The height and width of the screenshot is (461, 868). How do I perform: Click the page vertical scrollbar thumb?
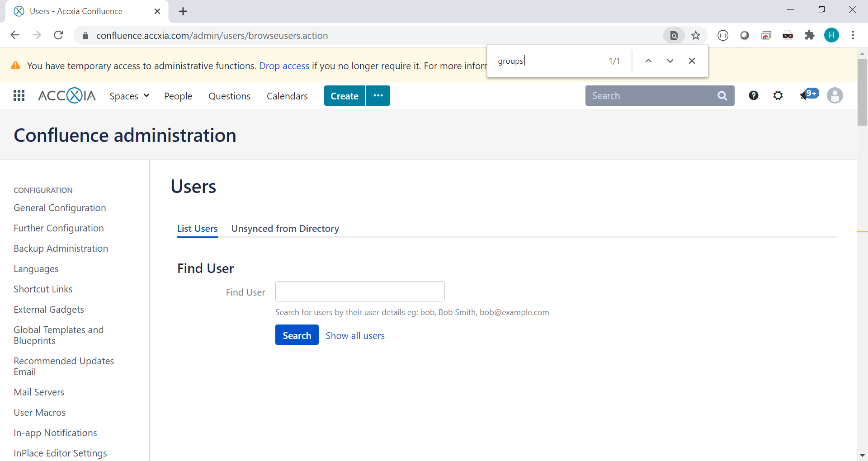[862, 92]
